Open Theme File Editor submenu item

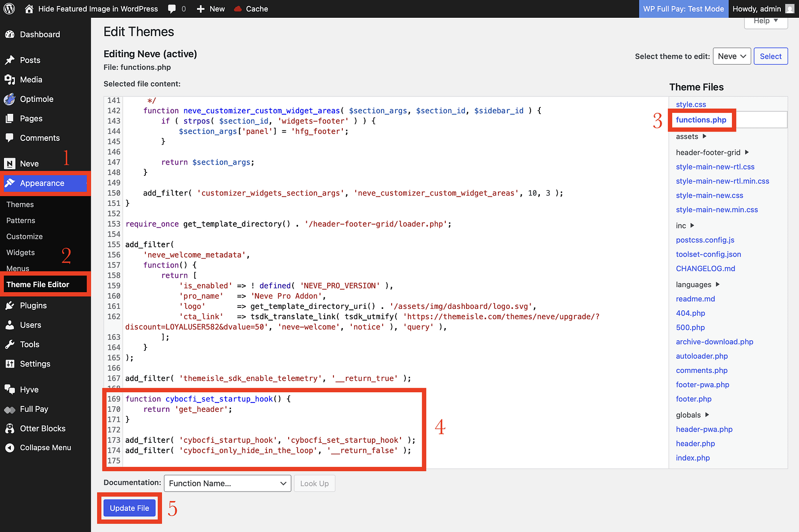(x=38, y=285)
